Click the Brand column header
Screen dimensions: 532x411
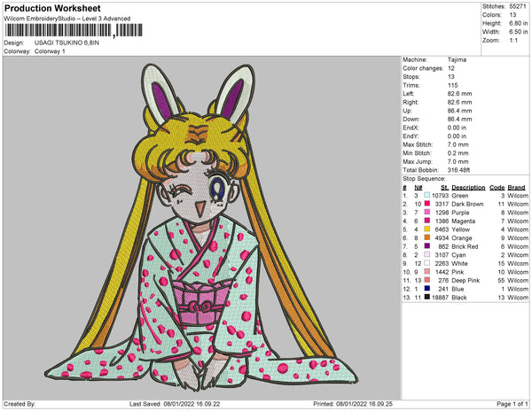pos(516,188)
